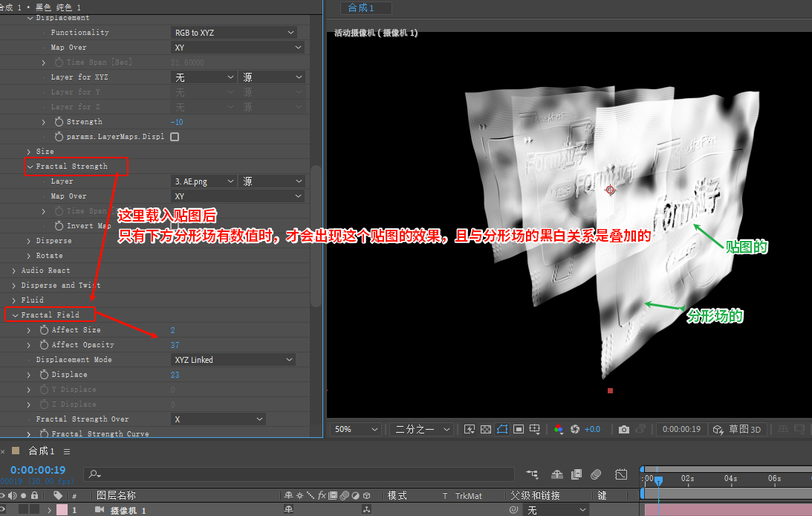The image size is (812, 516).
Task: Open Displacement Mode XYZ Linked dropdown
Action: (233, 360)
